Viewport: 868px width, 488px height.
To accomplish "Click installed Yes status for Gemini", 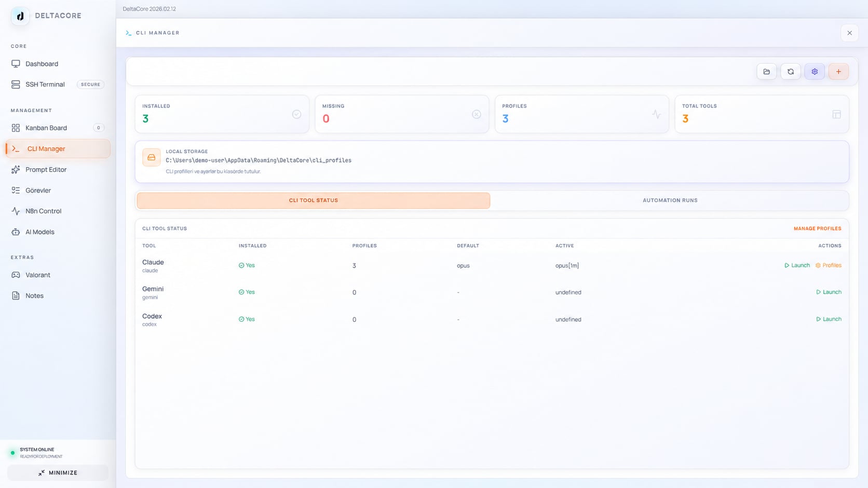I will coord(247,292).
